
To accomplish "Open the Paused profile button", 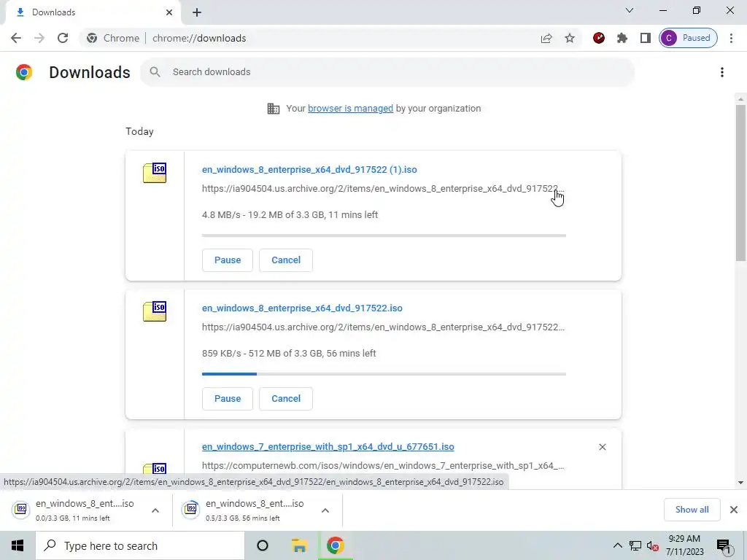I will pos(688,38).
